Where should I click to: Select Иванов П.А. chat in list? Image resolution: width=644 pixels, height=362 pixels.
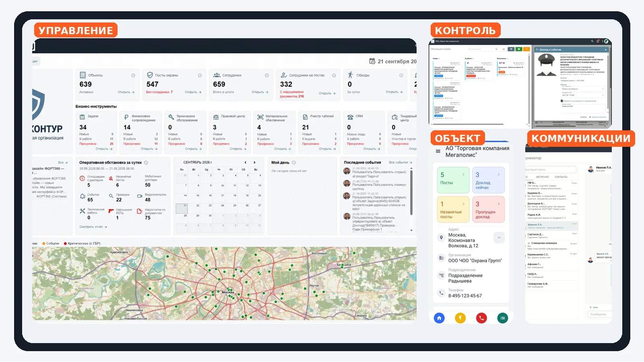tap(551, 226)
